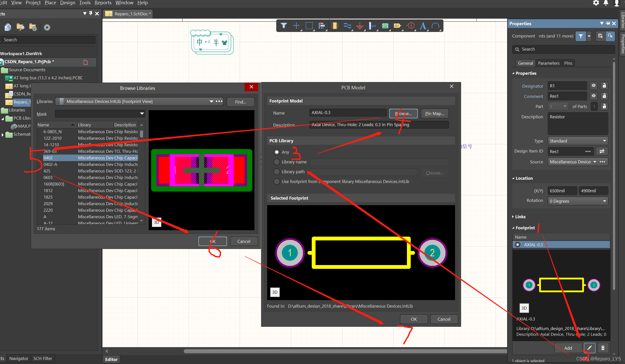Expand the Rotation 0 Degrees dropdown
The width and height of the screenshot is (625, 364).
tap(578, 201)
